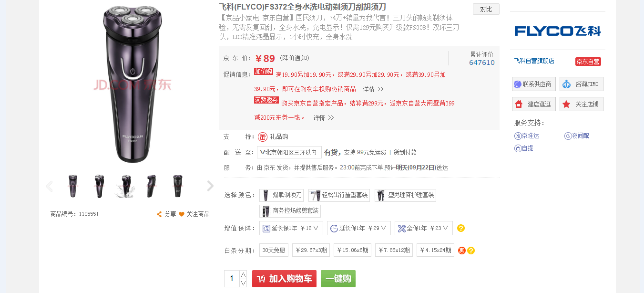
Task: Open the 飞科自营旗舰店 store link
Action: point(534,61)
